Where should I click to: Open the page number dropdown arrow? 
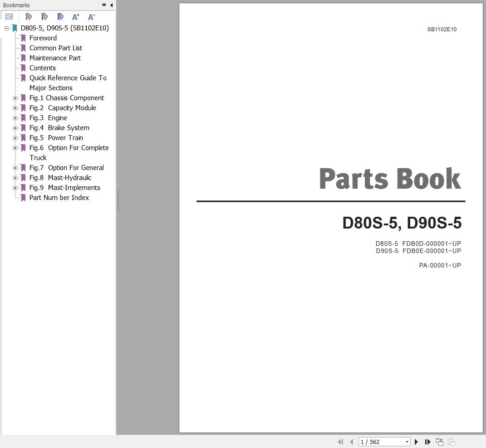click(407, 442)
